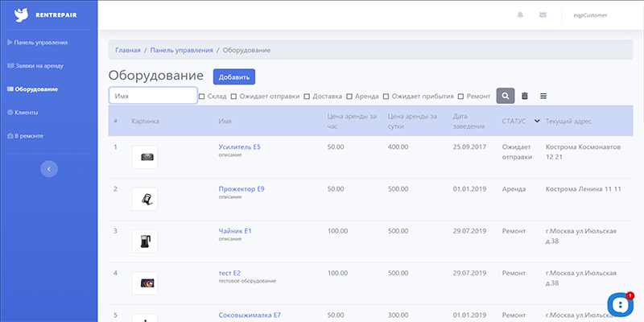Collapse the sidebar with round chevron
Image resolution: width=644 pixels, height=322 pixels.
pyautogui.click(x=49, y=169)
